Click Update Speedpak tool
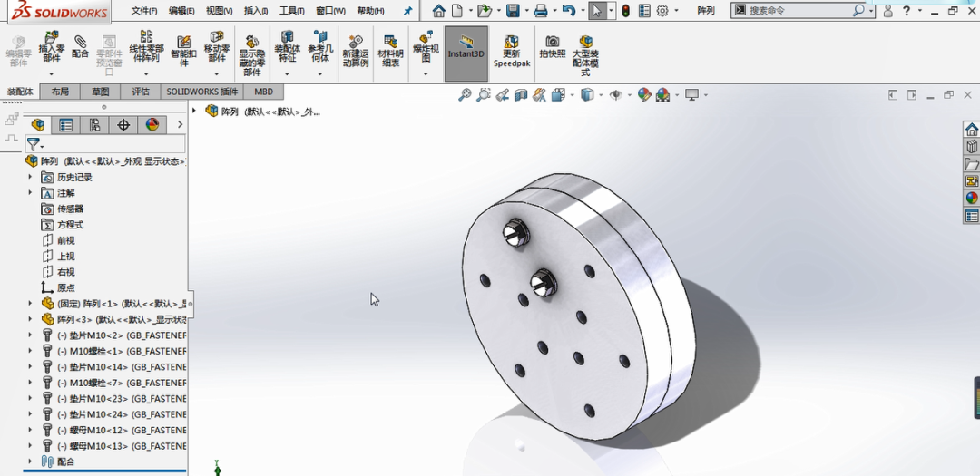Image resolution: width=980 pixels, height=476 pixels. click(511, 51)
